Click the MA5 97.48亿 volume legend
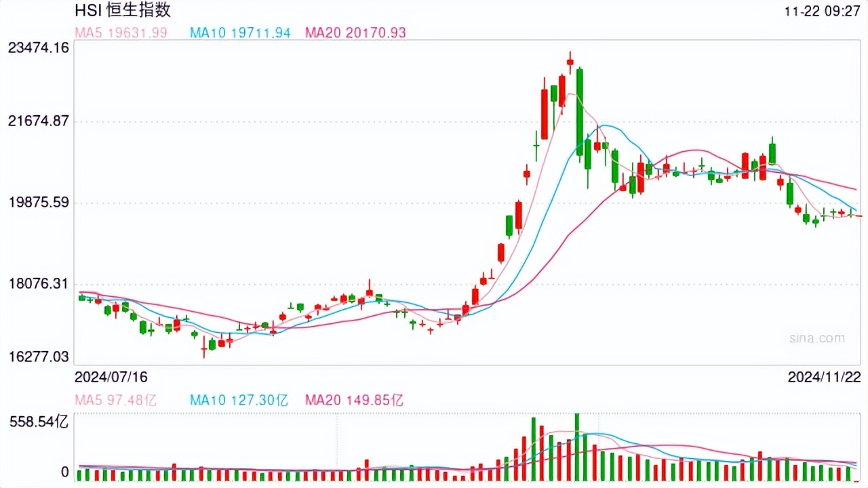The image size is (868, 488). tap(115, 400)
